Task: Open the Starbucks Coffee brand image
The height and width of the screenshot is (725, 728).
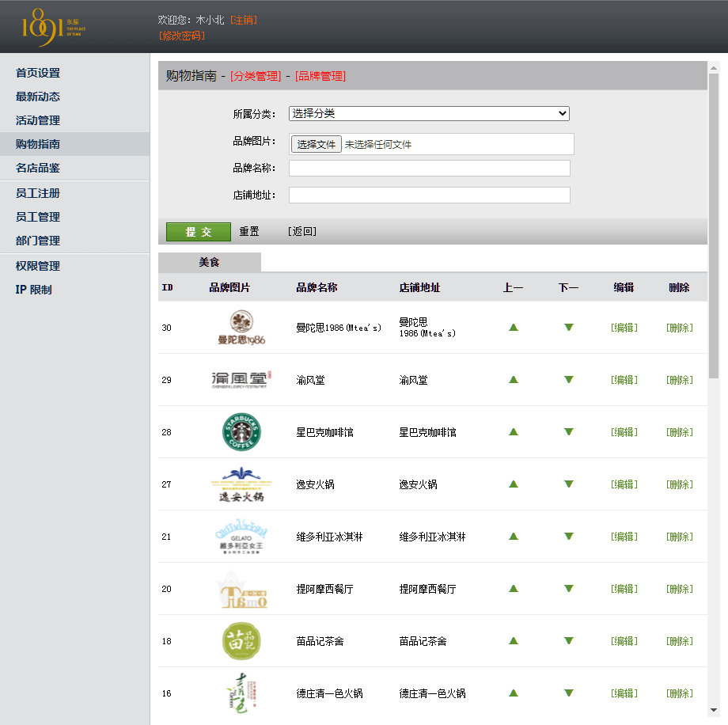Action: coord(241,432)
